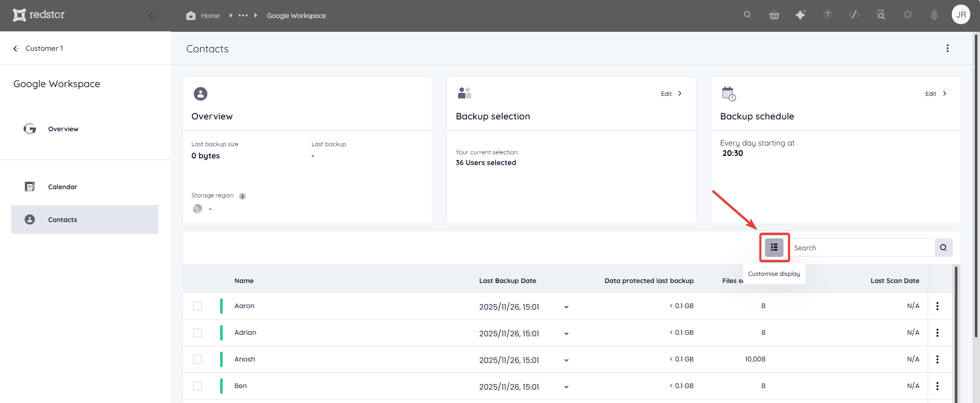Viewport: 980px width, 403px height.
Task: Click the name Aaron
Action: (x=244, y=306)
